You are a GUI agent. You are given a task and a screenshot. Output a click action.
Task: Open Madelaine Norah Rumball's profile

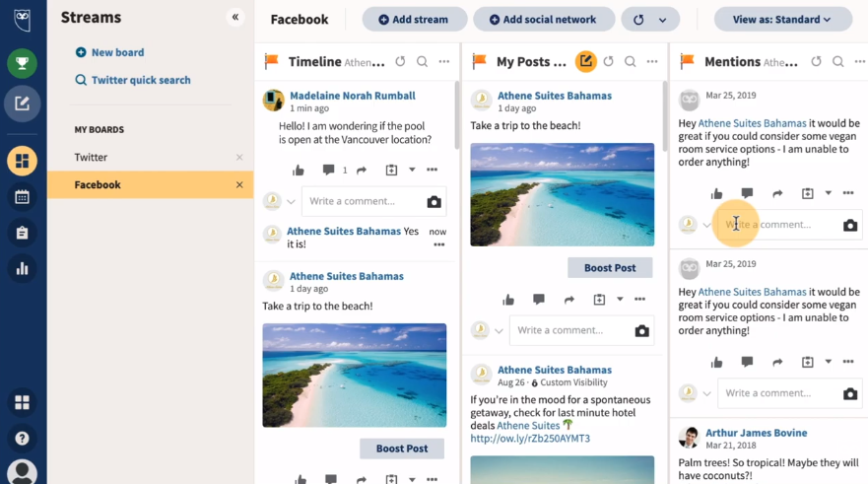353,96
